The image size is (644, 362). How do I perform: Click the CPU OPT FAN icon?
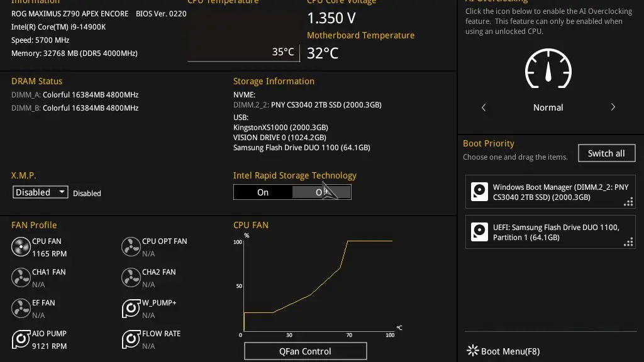(131, 247)
